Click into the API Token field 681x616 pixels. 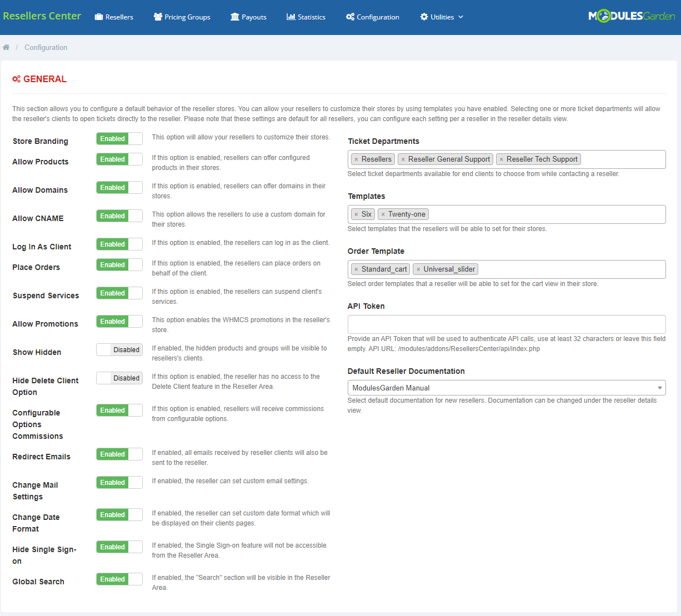[x=507, y=324]
